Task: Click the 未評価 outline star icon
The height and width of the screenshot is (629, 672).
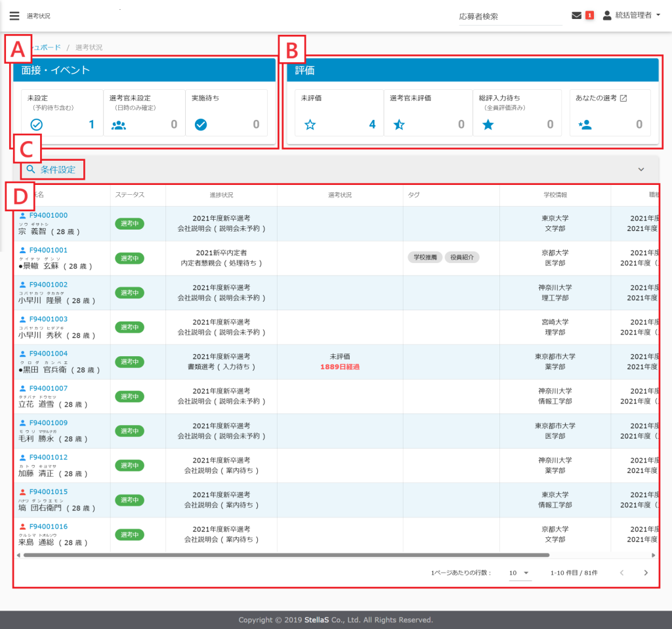Action: tap(310, 125)
